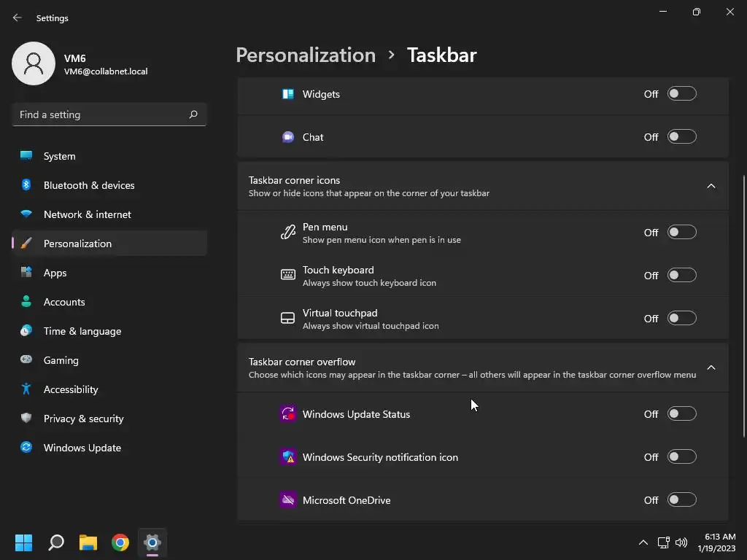Open File Explorer from the taskbar
747x560 pixels.
pos(88,542)
